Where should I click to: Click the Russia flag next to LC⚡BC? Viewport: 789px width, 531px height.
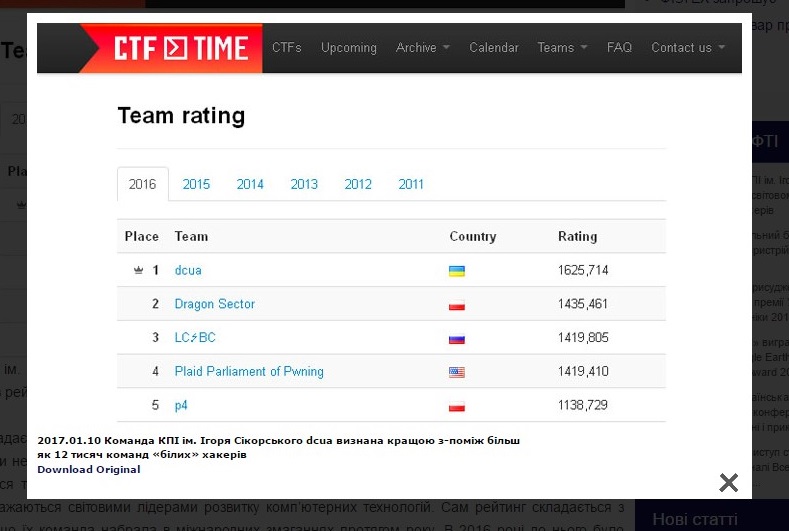point(457,339)
